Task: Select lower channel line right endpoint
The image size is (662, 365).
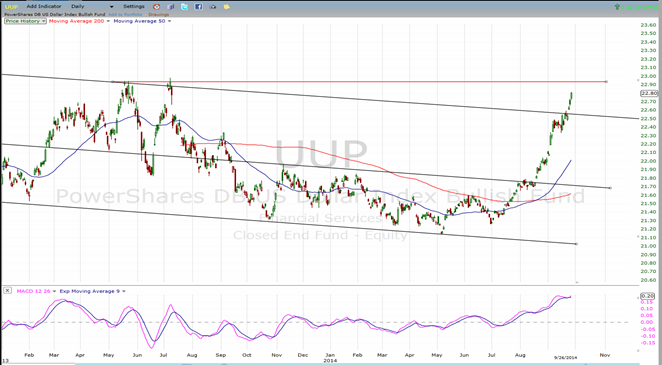Action: pyautogui.click(x=577, y=244)
